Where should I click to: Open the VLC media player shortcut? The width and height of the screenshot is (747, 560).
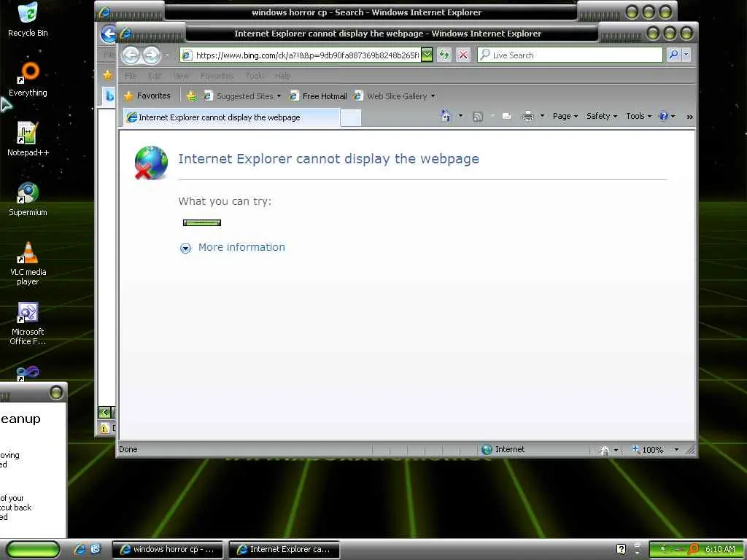click(x=28, y=263)
